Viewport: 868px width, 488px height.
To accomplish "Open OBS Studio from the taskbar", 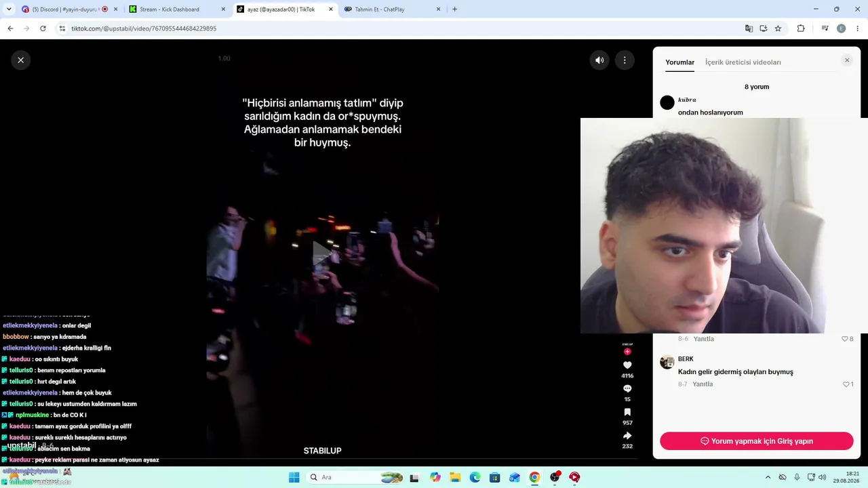I will 555,477.
